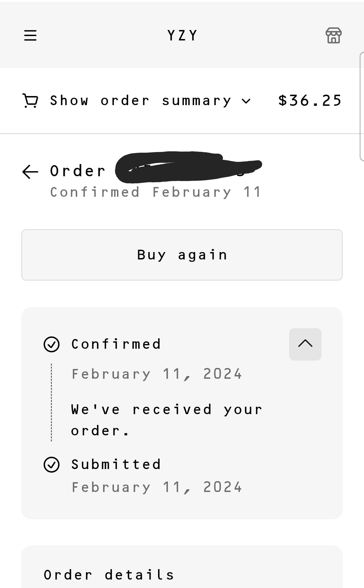Select the YZY logo in the header
This screenshot has width=364, height=588.
tap(182, 35)
